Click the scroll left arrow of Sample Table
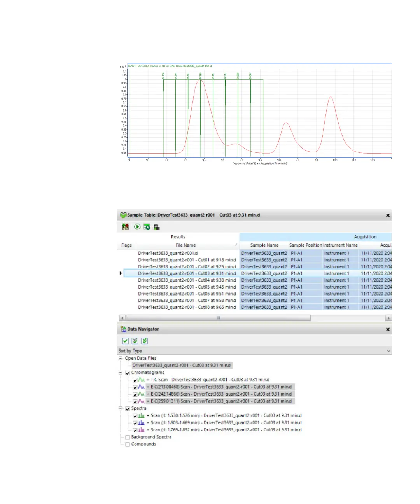This screenshot has height=504, width=420. (122, 318)
